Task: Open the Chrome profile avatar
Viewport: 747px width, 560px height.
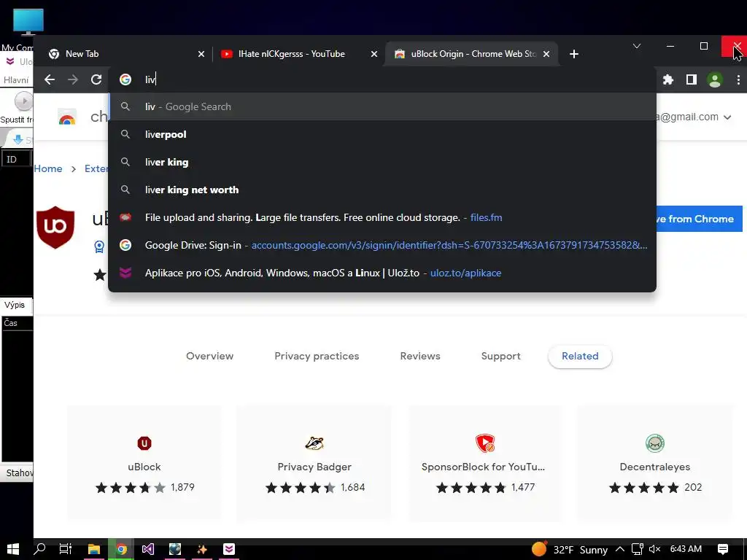Action: (x=715, y=79)
